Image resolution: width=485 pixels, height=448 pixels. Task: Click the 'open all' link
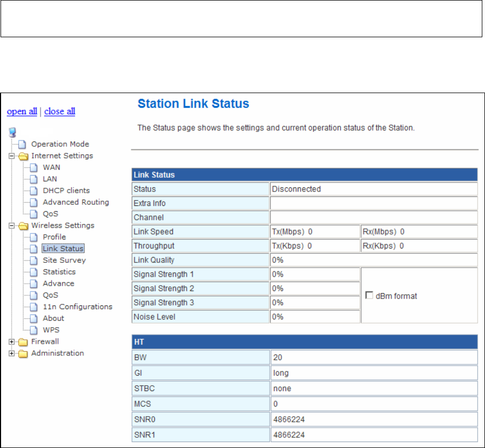22,111
